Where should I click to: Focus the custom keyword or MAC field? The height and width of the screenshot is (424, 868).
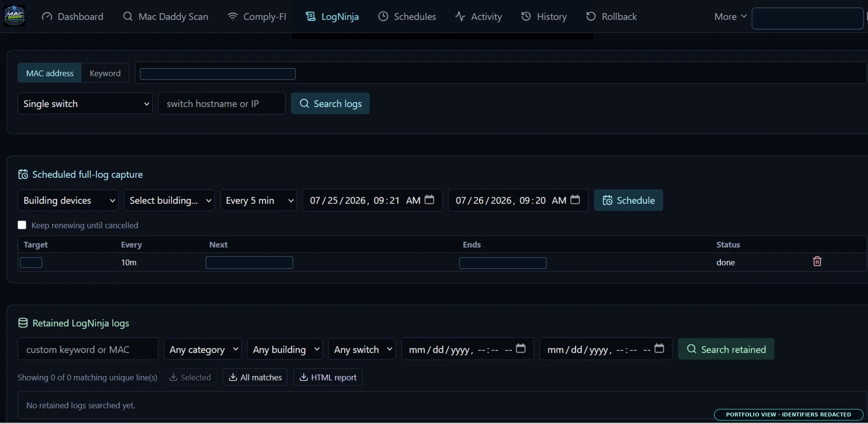[88, 349]
